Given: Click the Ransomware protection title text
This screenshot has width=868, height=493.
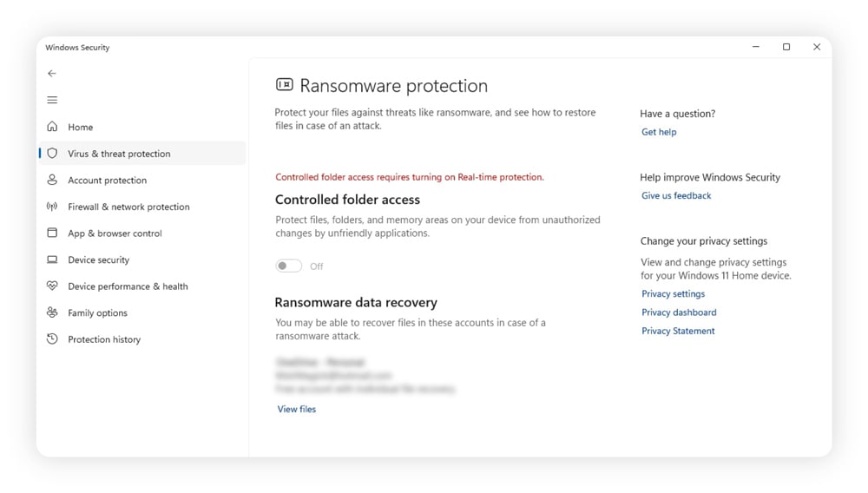Looking at the screenshot, I should [x=393, y=86].
